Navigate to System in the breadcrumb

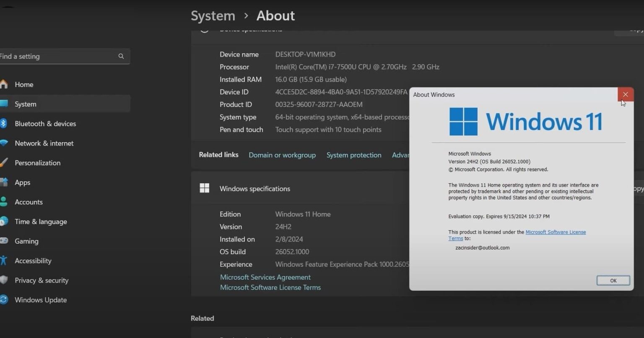tap(213, 16)
